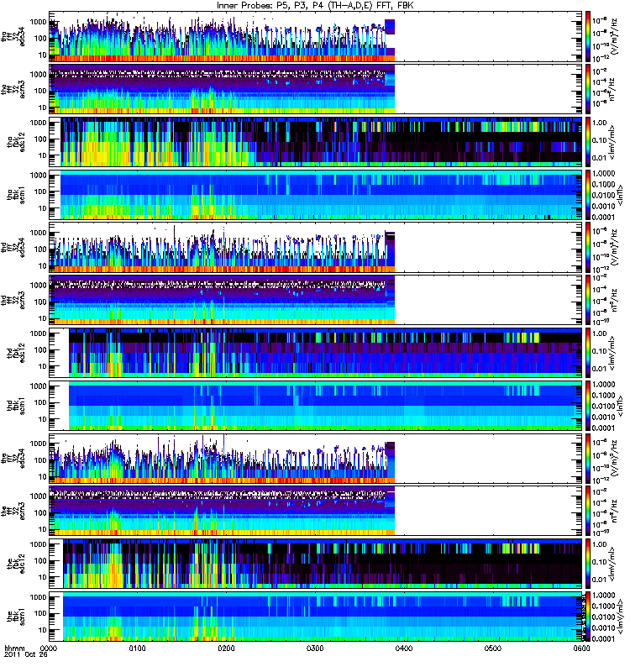Click the '0400' time axis label
This screenshot has height=672, width=630.
pos(404,648)
